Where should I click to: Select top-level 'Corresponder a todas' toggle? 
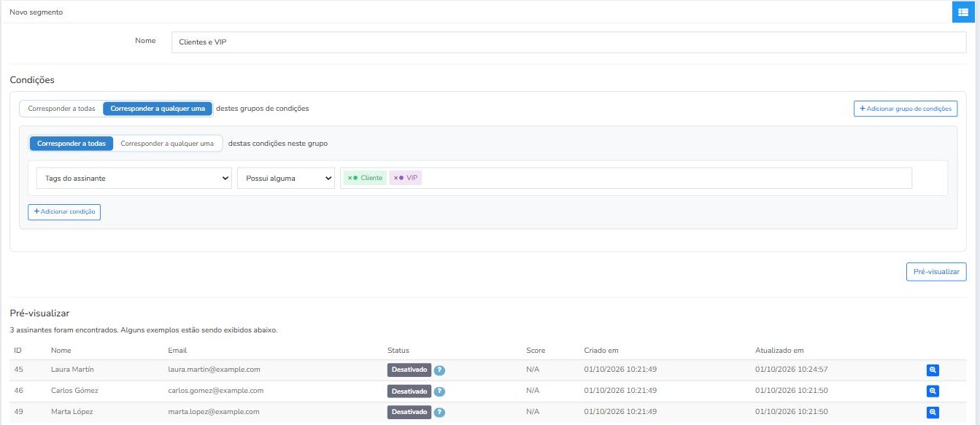61,109
